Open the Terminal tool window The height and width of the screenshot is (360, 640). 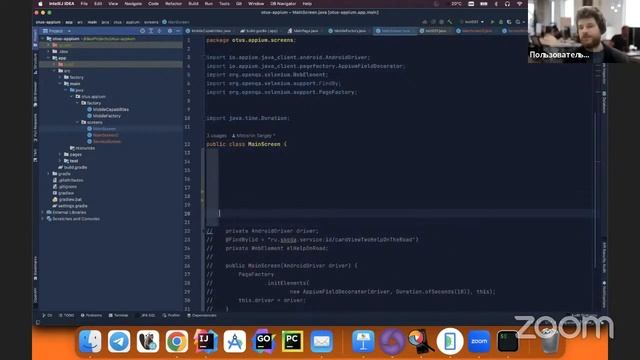coord(119,316)
